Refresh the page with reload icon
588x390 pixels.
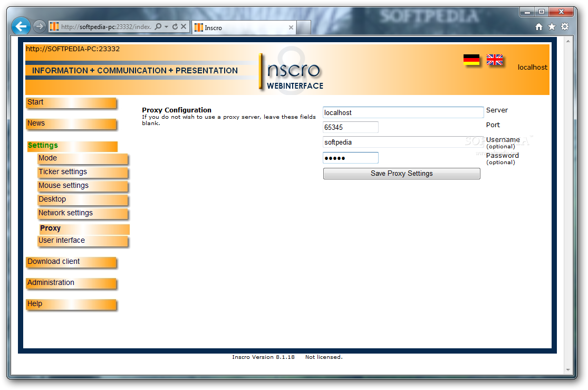click(x=175, y=26)
